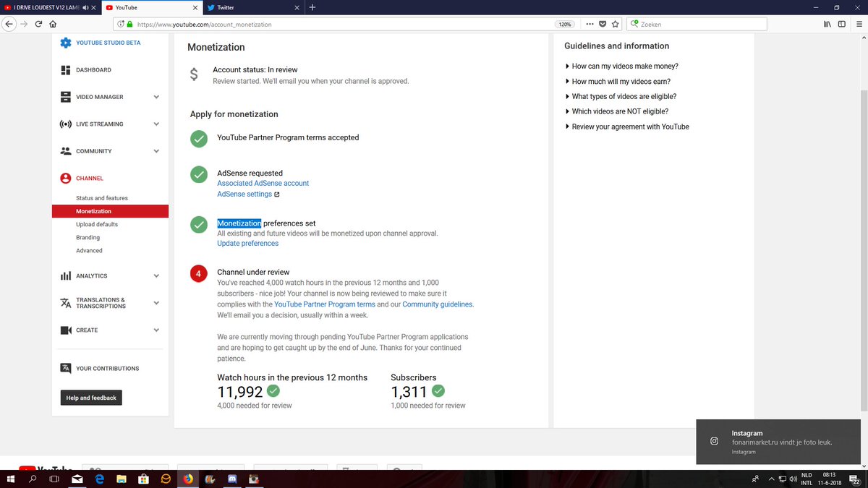Screen dimensions: 868x488
Task: Click the Video Manager film icon
Action: 66,97
